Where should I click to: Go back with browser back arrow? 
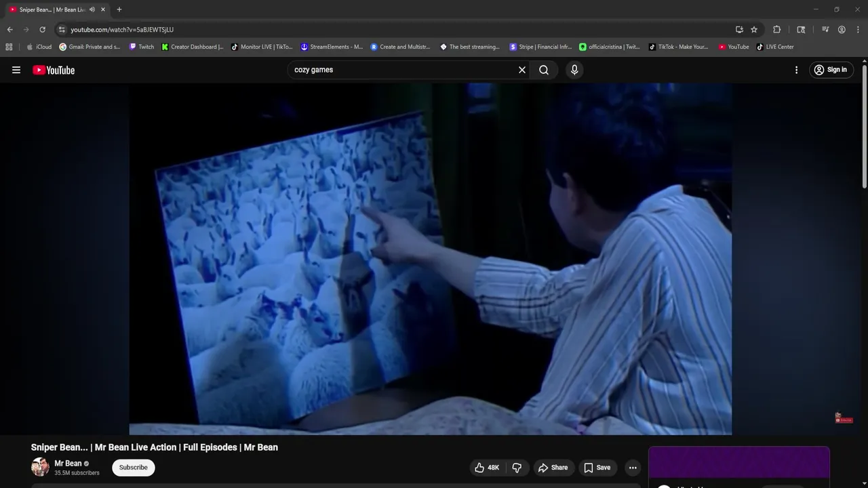(x=9, y=30)
